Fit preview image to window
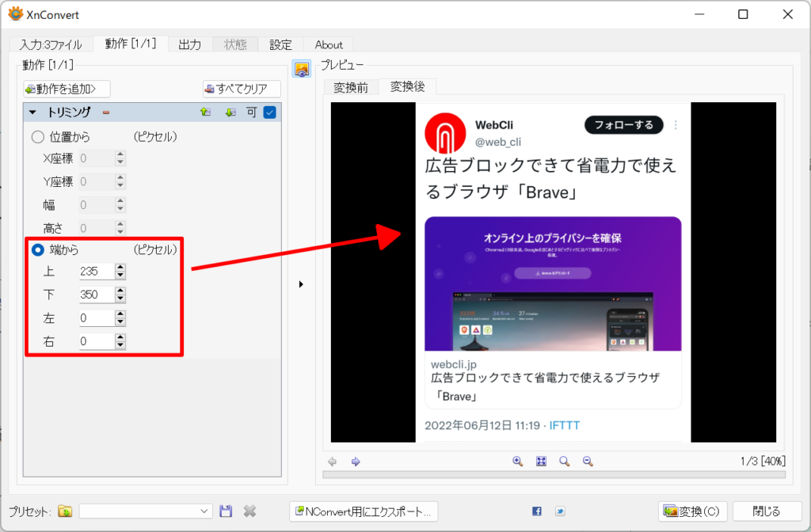This screenshot has height=532, width=811. point(541,462)
